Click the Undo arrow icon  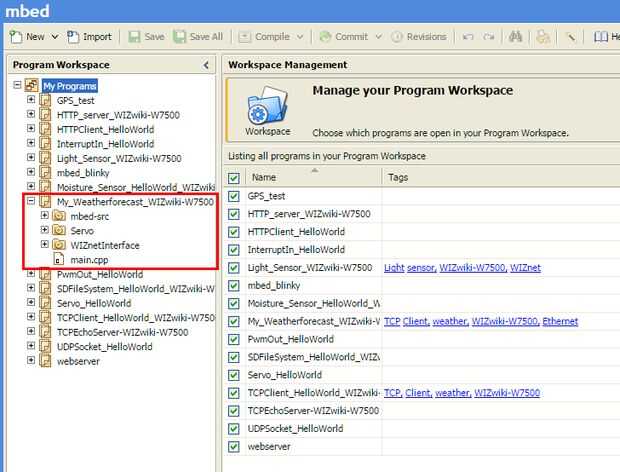(x=468, y=37)
